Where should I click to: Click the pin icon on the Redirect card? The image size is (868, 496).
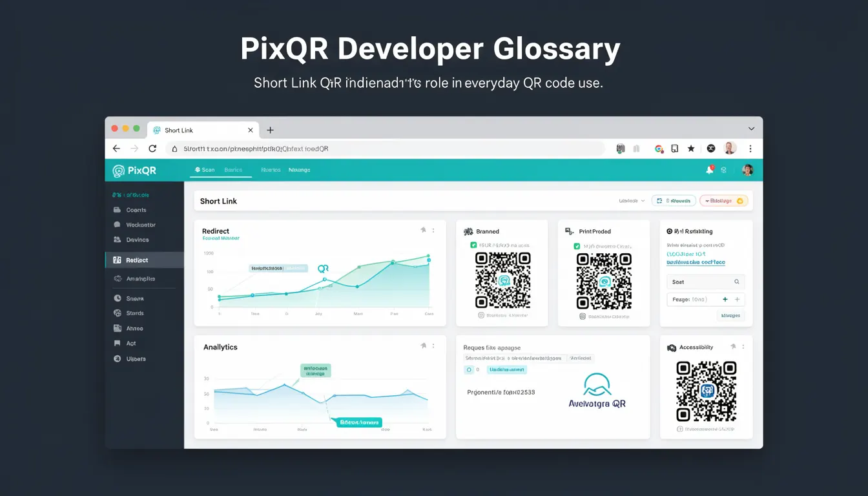click(x=423, y=230)
